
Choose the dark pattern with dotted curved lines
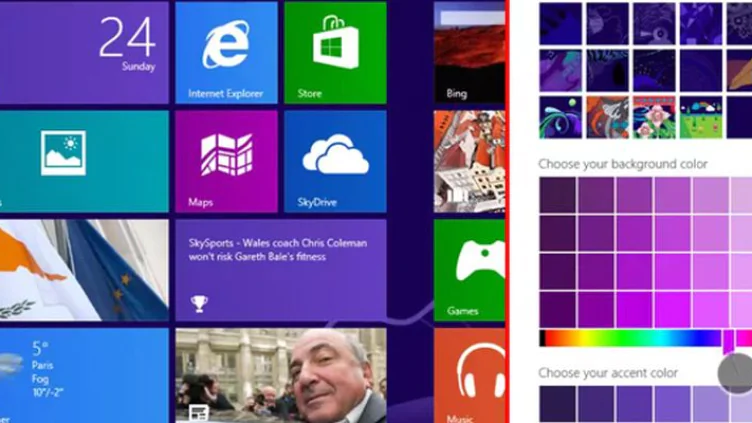pyautogui.click(x=654, y=70)
